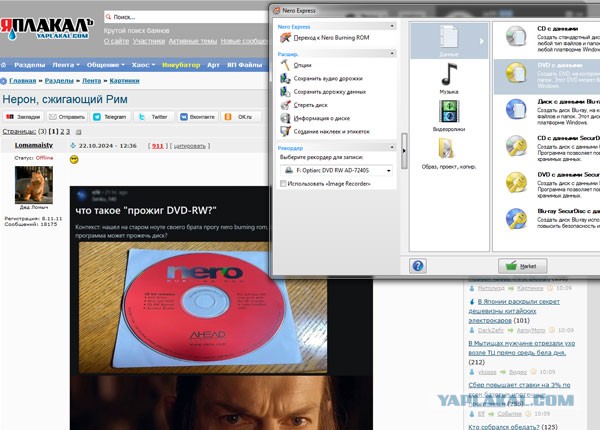
Task: Click the Disc information icon
Action: pos(285,118)
